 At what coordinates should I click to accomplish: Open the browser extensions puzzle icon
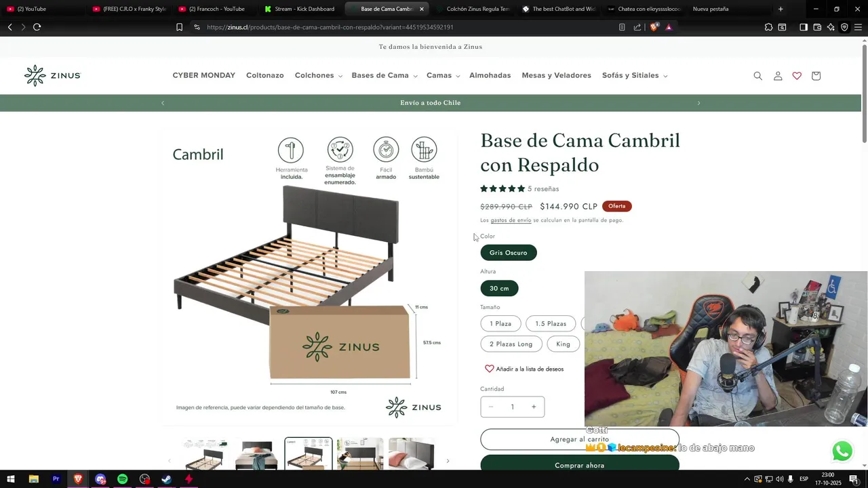(x=768, y=27)
